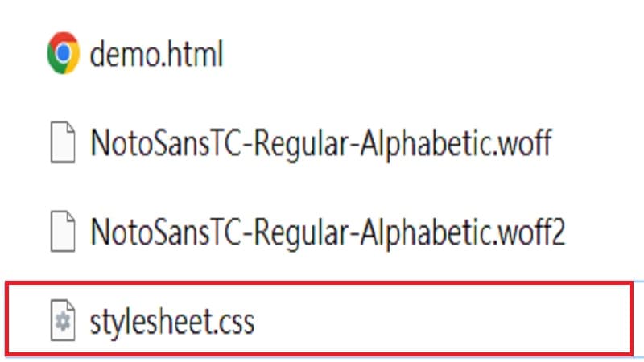
Task: Click the blank file icon for the .woff font
Action: 62,144
